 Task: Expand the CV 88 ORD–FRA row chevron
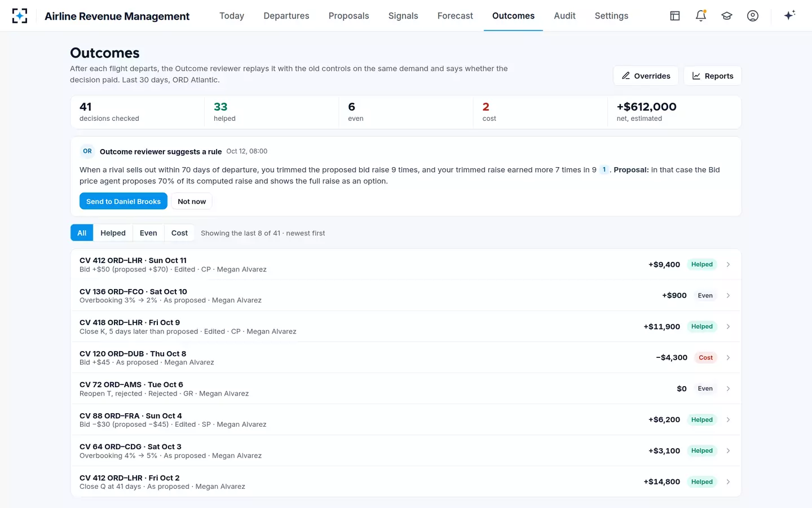click(728, 419)
